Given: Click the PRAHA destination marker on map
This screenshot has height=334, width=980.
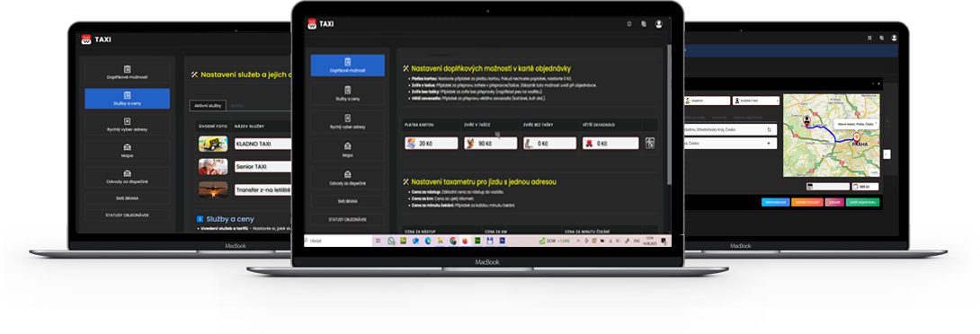Looking at the screenshot, I should point(858,138).
